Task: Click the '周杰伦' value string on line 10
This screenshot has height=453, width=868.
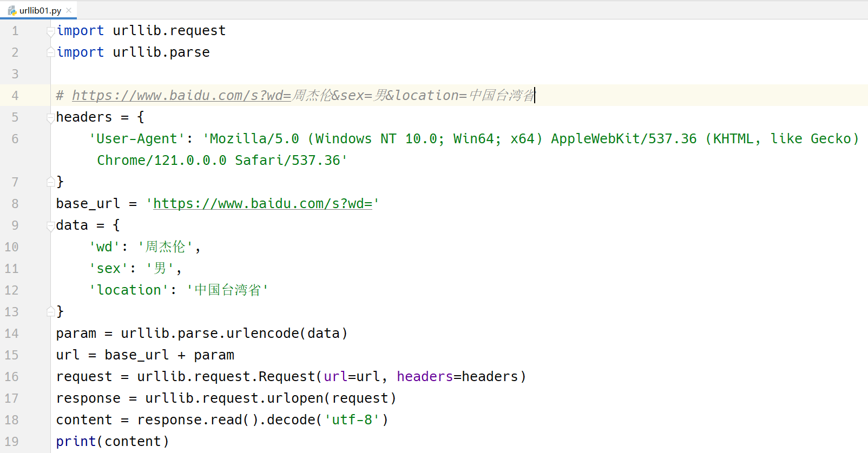Action: point(166,247)
